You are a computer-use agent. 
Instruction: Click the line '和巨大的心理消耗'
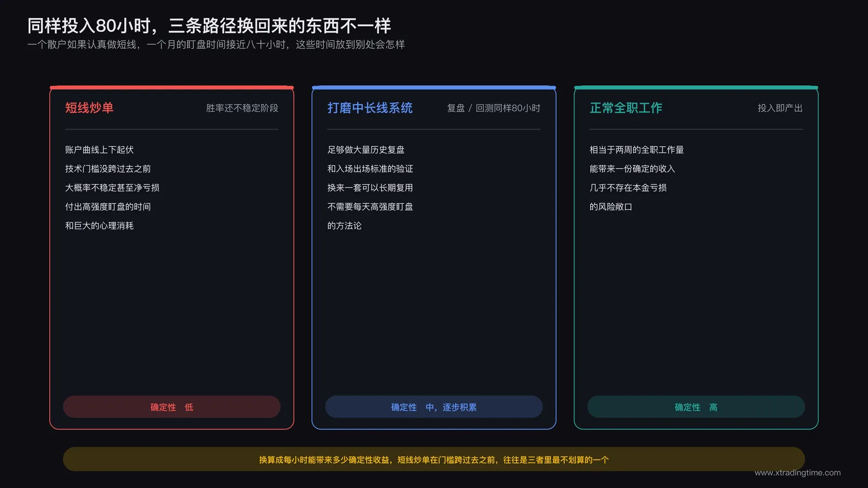point(99,226)
